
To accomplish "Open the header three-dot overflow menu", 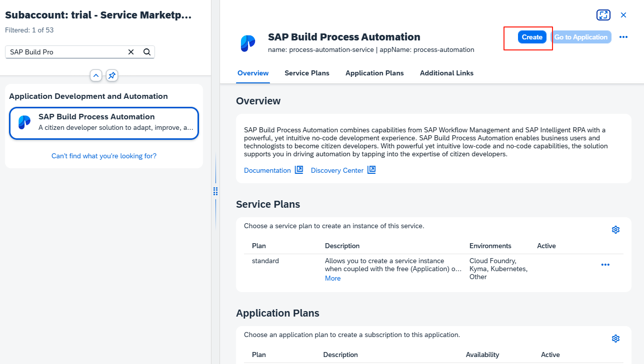I will click(623, 37).
